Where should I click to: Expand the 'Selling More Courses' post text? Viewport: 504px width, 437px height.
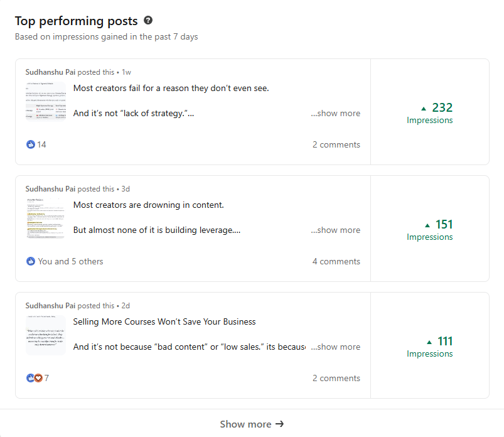(336, 347)
